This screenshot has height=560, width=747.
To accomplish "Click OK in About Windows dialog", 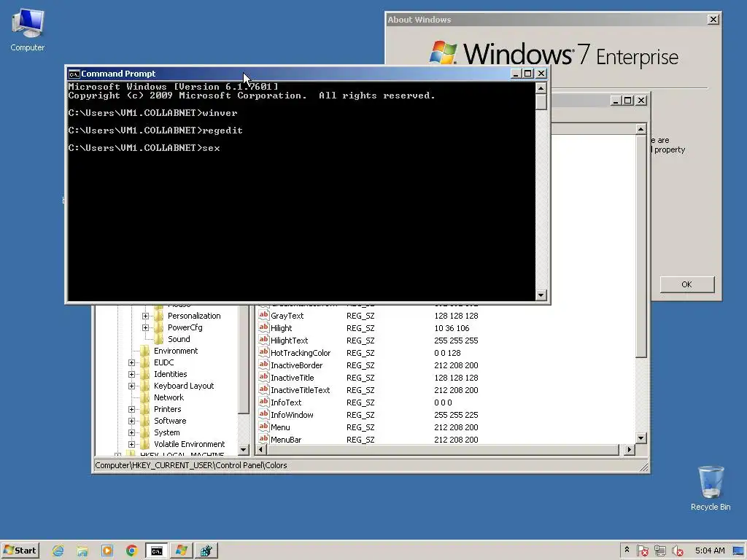I will (x=686, y=284).
